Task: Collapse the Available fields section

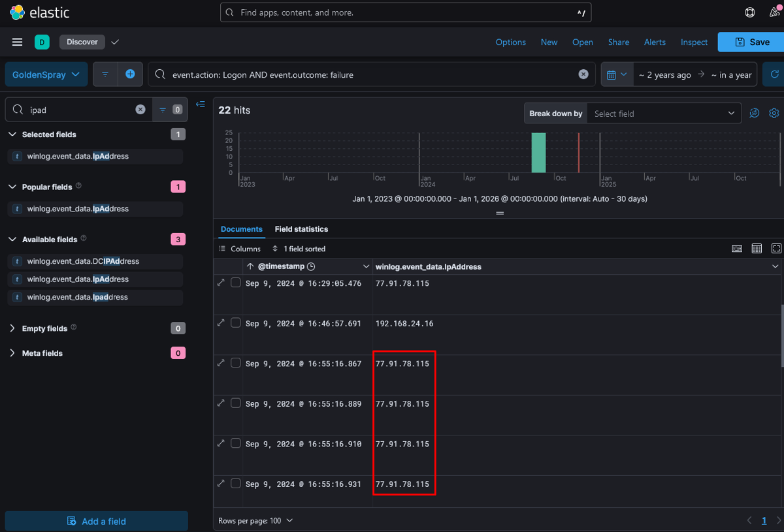Action: (x=12, y=240)
